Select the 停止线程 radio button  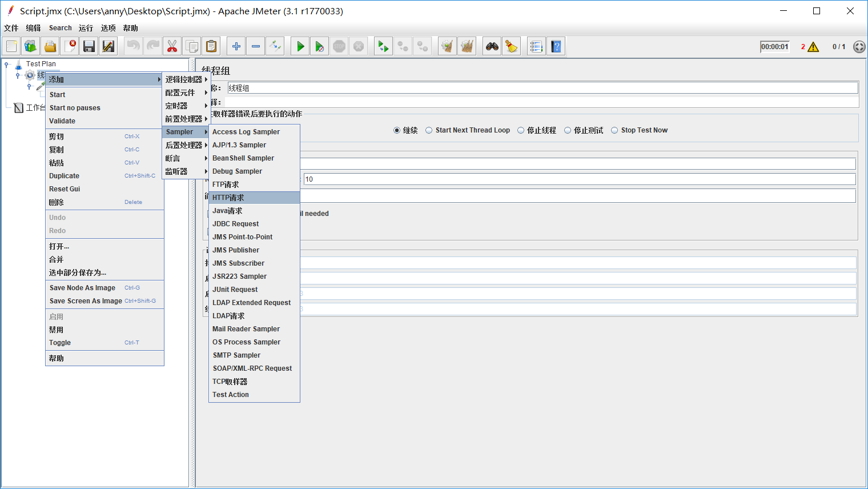521,130
